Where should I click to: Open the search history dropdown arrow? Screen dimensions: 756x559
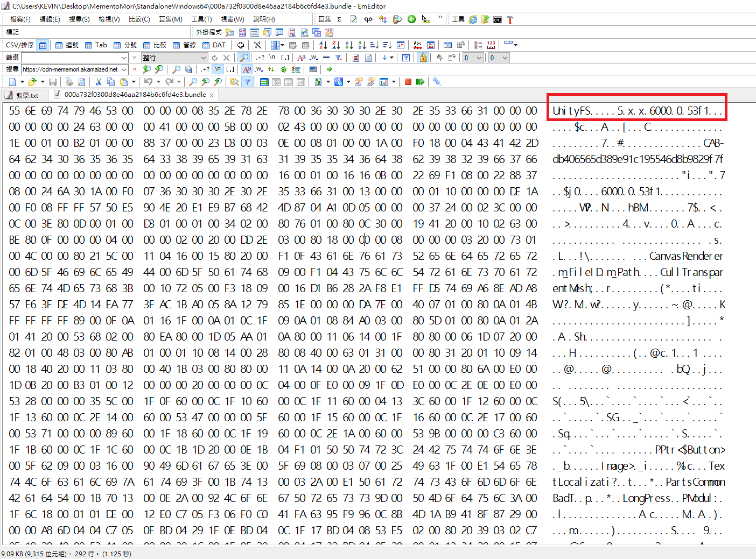coord(124,69)
